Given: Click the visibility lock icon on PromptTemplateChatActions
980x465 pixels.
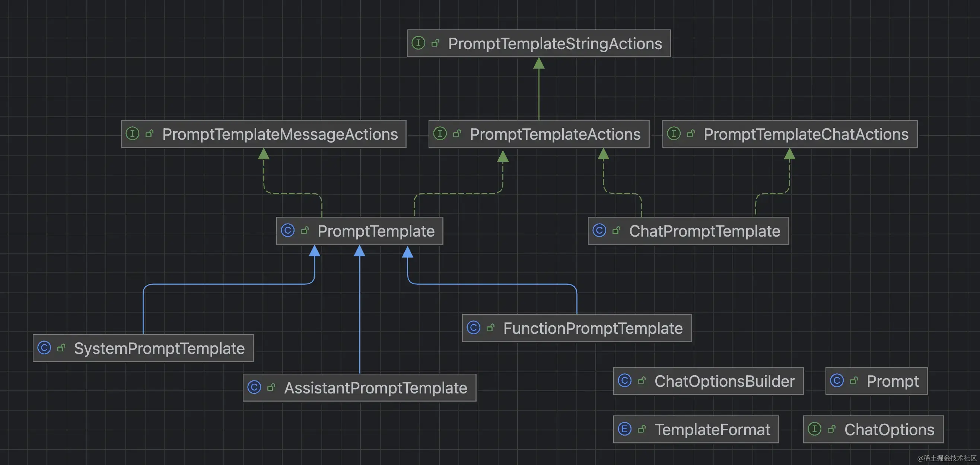Looking at the screenshot, I should [x=691, y=133].
